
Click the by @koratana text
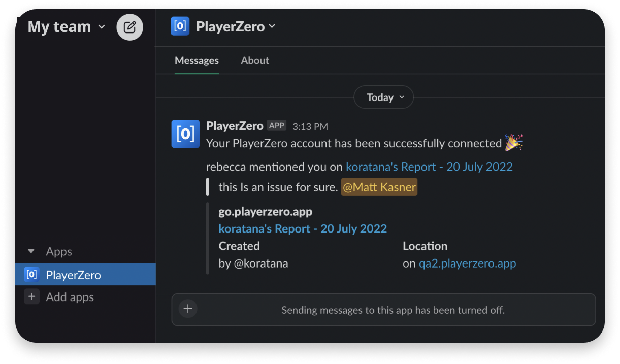(x=253, y=263)
